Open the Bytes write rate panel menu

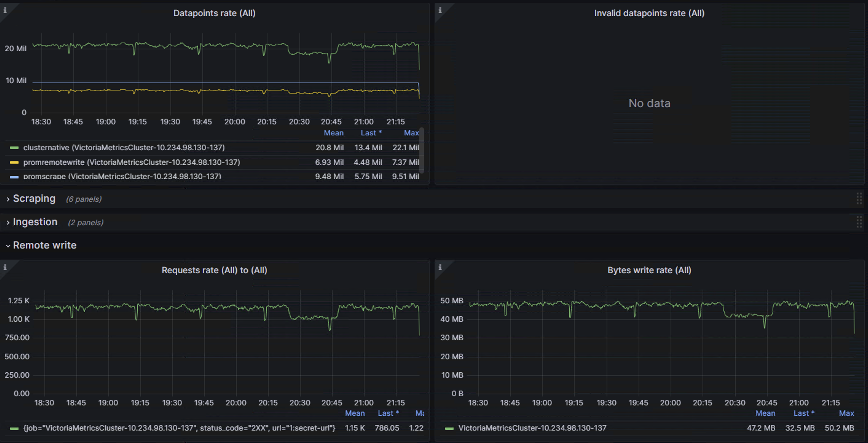650,270
